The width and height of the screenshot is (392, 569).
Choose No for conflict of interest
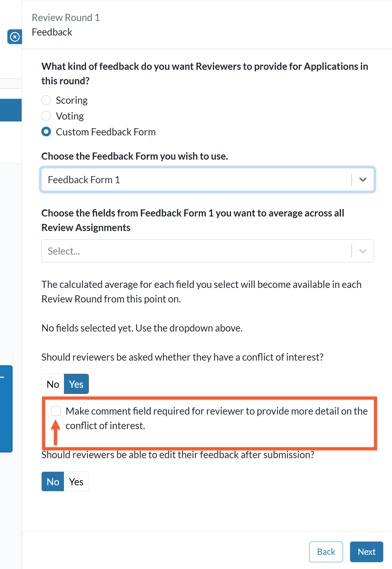tap(53, 384)
